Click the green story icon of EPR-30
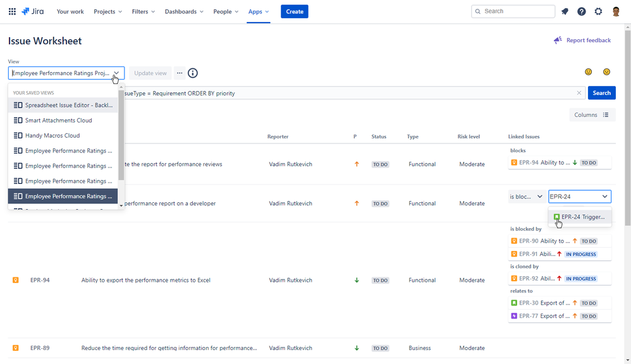 pyautogui.click(x=514, y=303)
